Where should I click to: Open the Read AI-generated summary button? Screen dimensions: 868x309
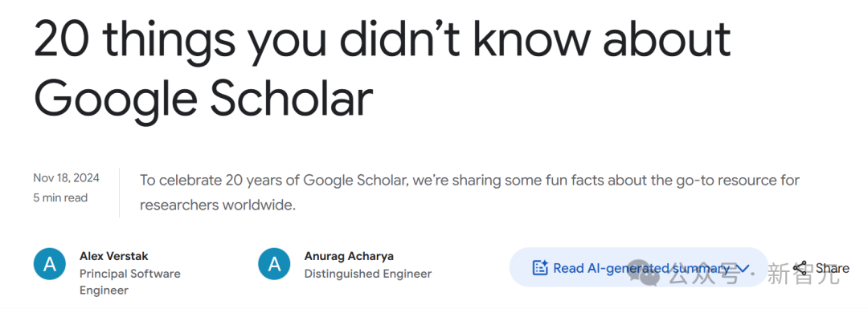tap(638, 267)
